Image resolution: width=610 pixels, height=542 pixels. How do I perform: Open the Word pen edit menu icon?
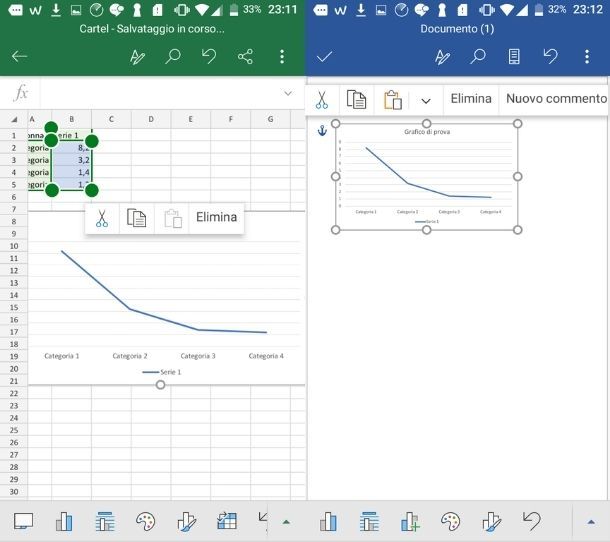[442, 57]
